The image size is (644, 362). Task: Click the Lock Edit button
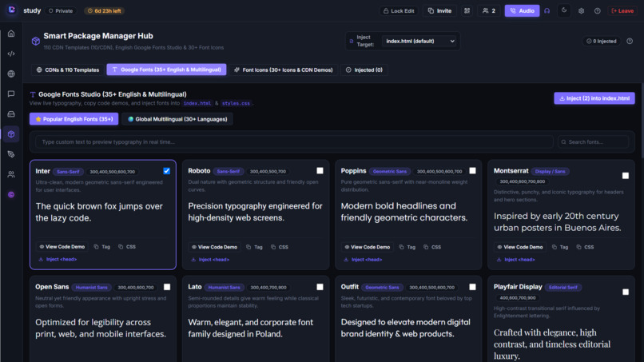(x=399, y=11)
